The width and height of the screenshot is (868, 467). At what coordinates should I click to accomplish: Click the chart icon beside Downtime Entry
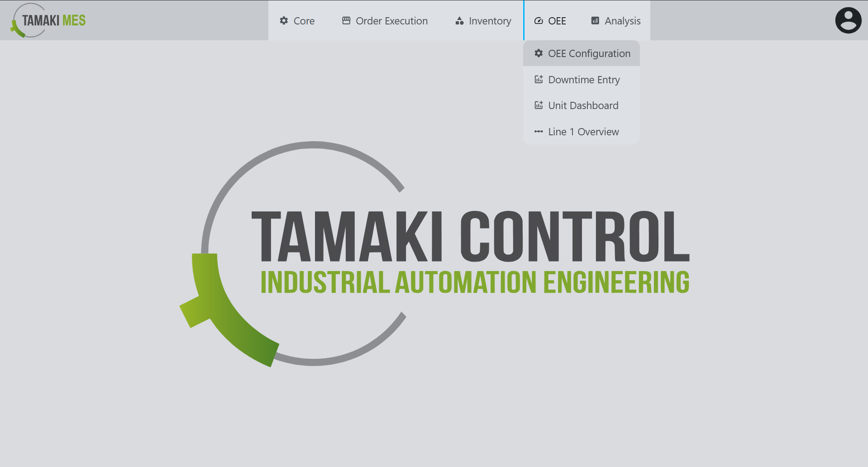[539, 80]
